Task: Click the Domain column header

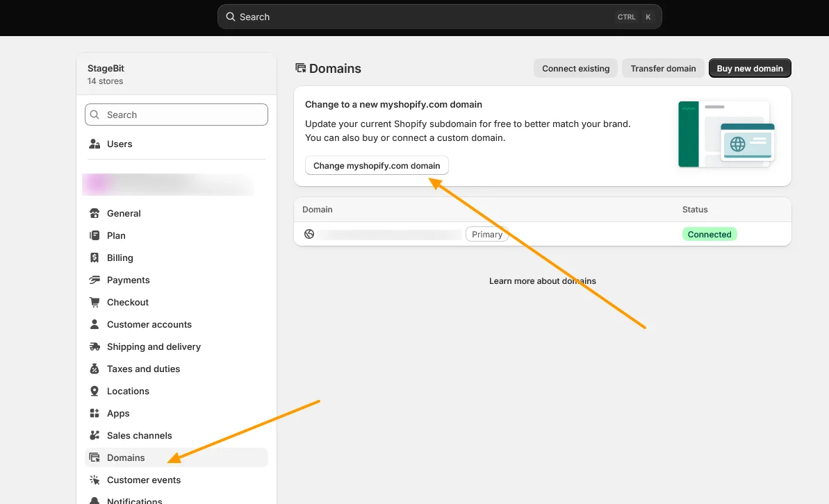Action: coord(318,209)
